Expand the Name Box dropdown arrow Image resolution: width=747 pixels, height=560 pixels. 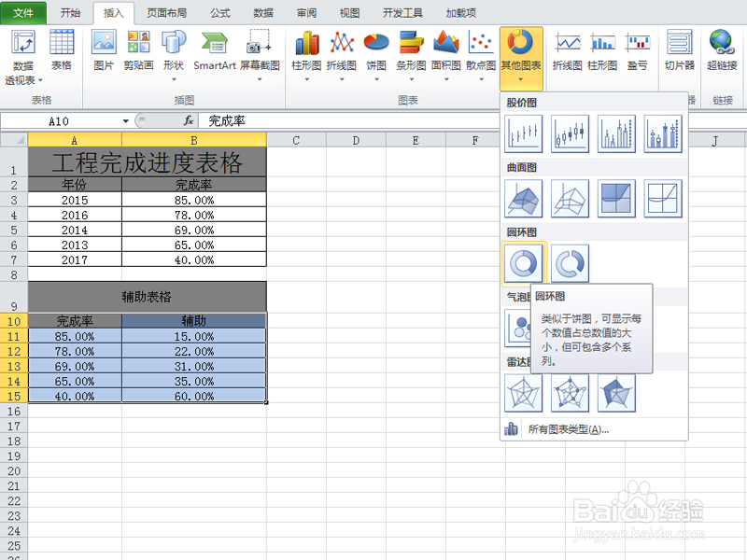(x=126, y=121)
